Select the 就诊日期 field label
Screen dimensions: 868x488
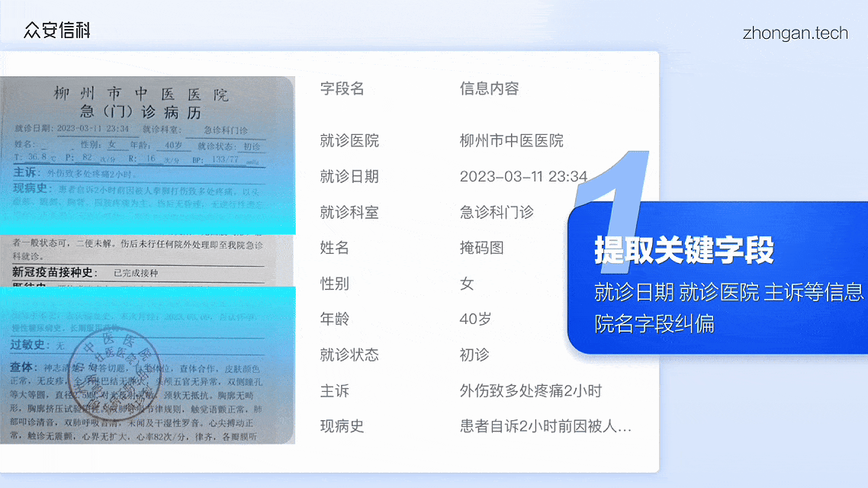(x=349, y=177)
